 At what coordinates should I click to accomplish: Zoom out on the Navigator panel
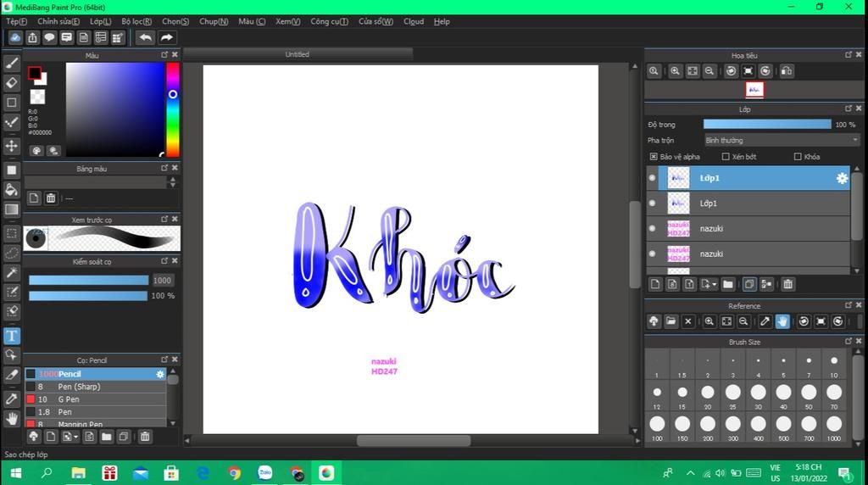click(x=709, y=71)
